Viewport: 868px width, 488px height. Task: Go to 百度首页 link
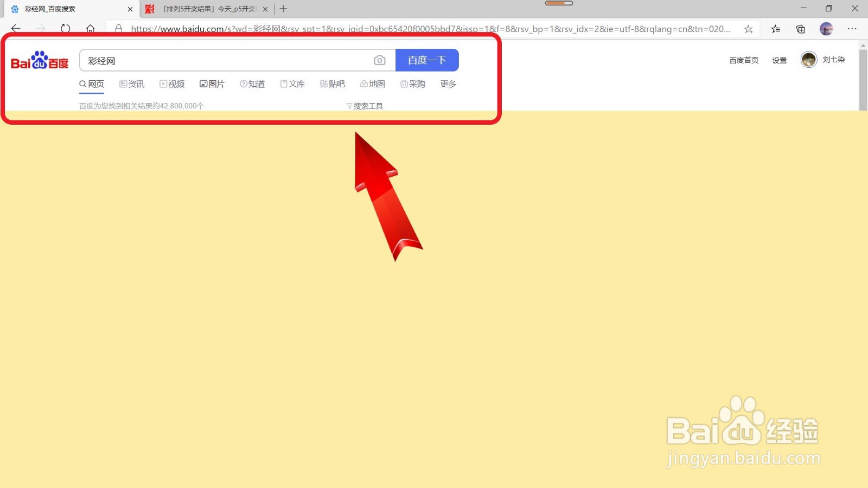click(744, 60)
